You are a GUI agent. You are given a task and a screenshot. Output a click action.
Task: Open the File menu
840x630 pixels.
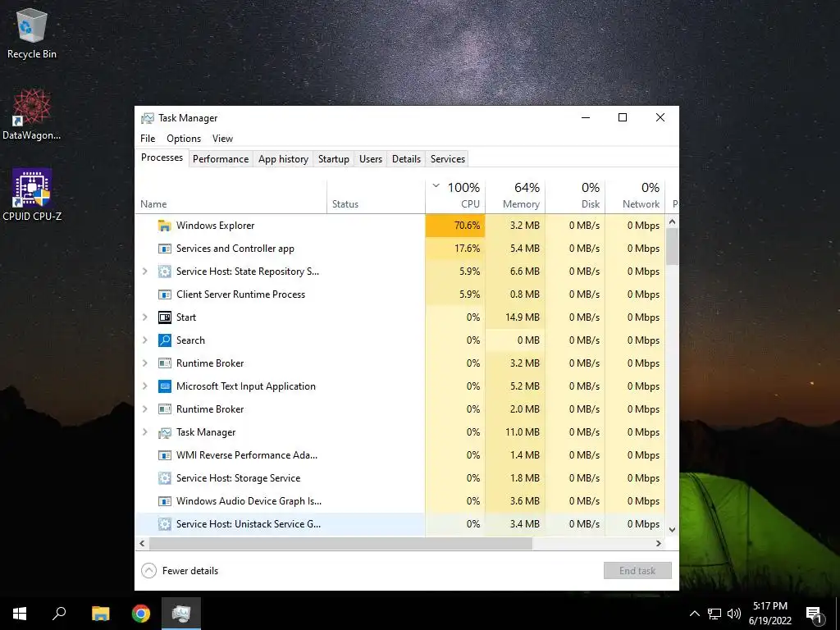pyautogui.click(x=148, y=138)
